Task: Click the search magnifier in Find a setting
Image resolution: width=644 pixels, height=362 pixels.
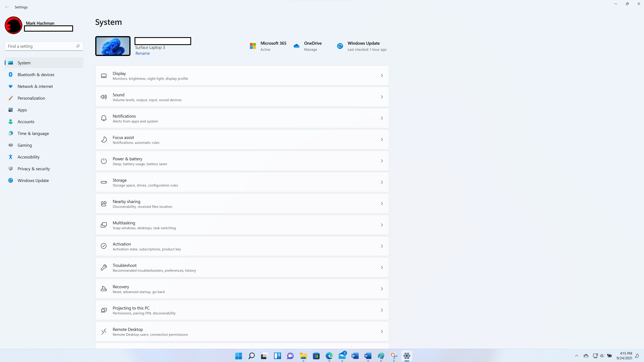Action: coord(78,46)
